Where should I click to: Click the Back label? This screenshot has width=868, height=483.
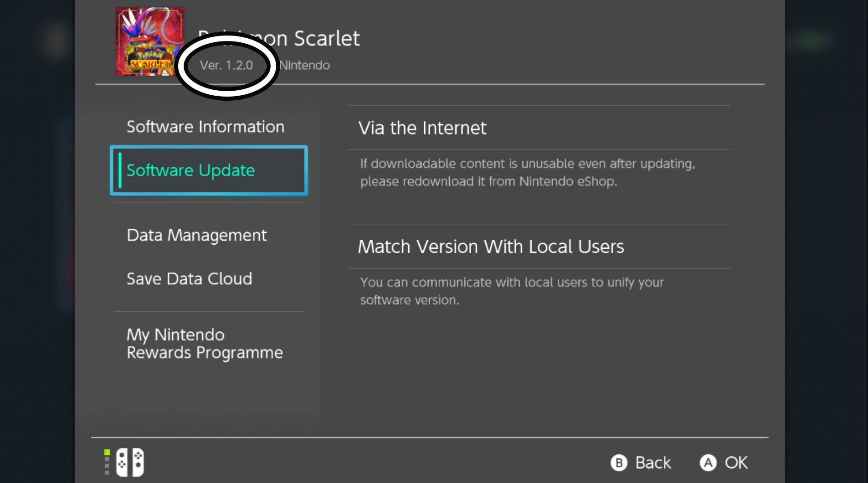point(653,463)
